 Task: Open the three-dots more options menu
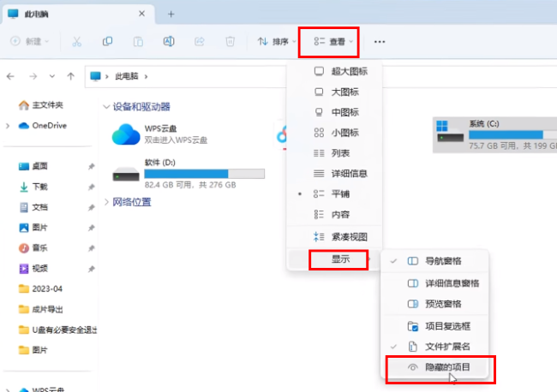pyautogui.click(x=380, y=42)
